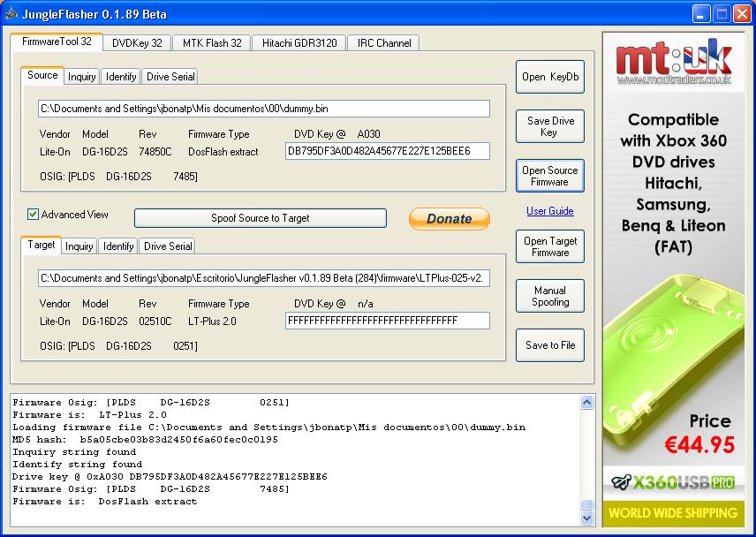Open the Source section Identify tab
756x537 pixels.
pos(120,77)
